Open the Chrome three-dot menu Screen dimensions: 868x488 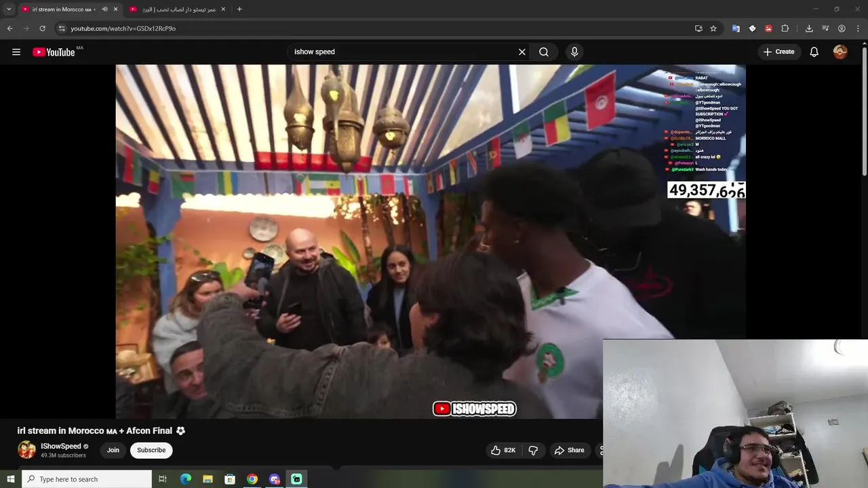click(x=858, y=28)
